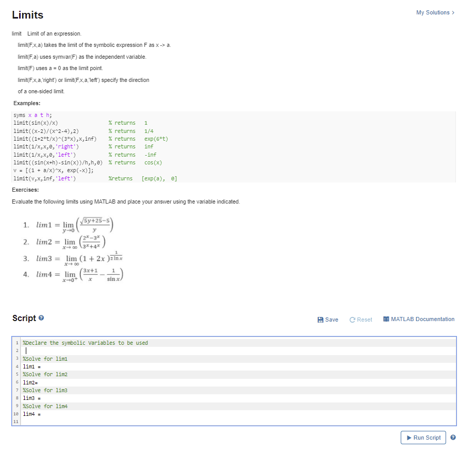Open the MATLAB Documentation text link

click(x=422, y=319)
